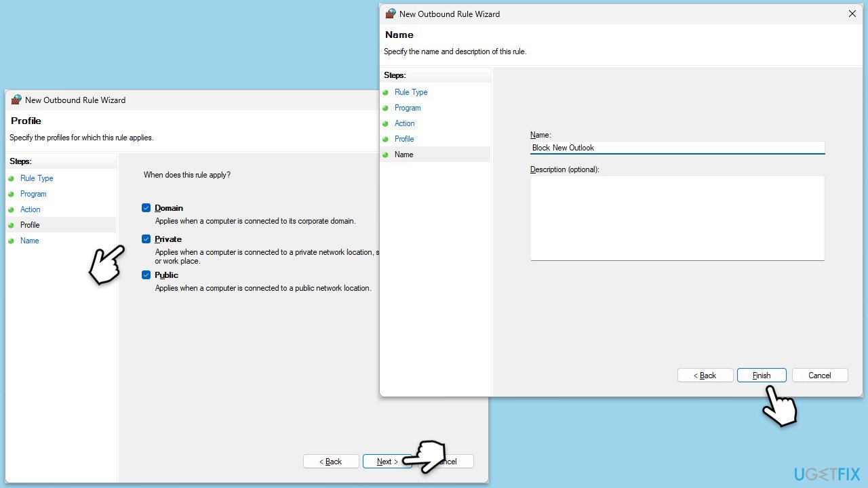
Task: Select Name step in Name wizard
Action: click(404, 155)
